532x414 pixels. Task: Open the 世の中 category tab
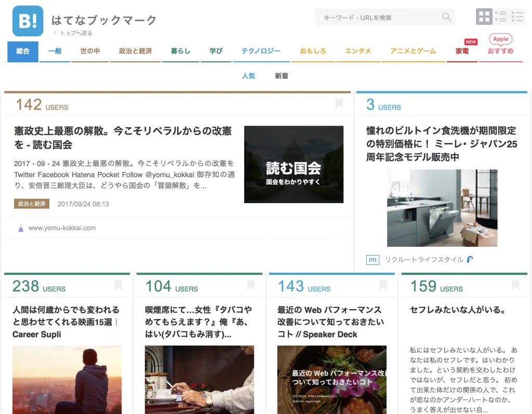[x=90, y=51]
